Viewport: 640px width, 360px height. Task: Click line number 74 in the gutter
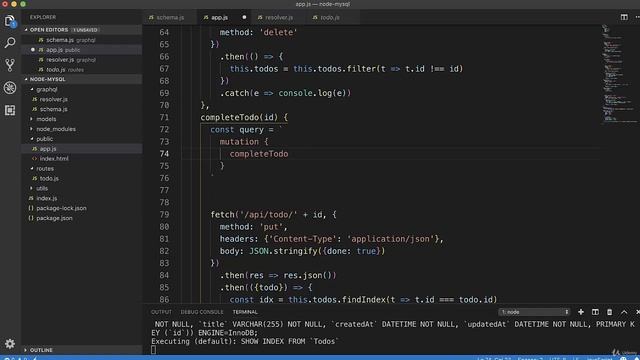point(164,154)
